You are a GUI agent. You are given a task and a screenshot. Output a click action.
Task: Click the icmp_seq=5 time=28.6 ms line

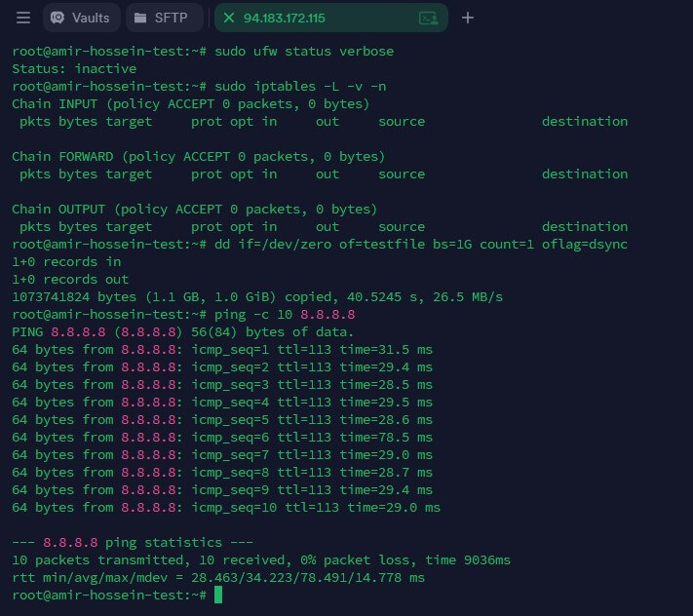[222, 419]
